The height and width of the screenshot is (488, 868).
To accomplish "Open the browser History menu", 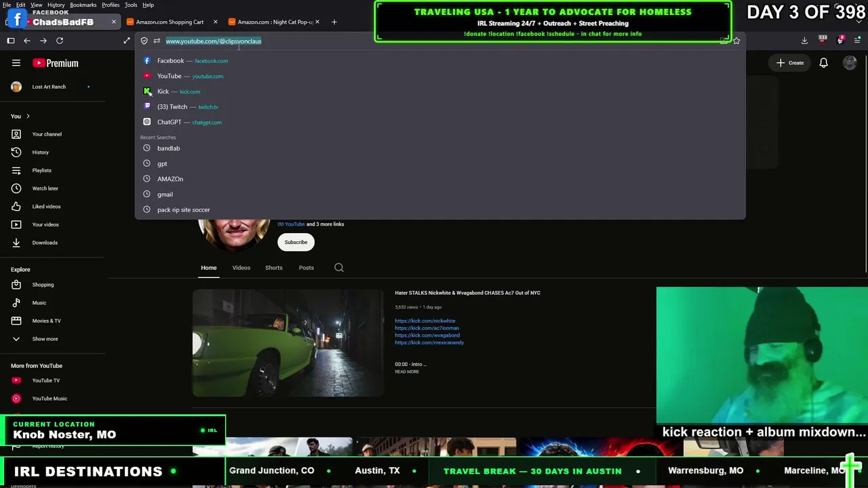I will pyautogui.click(x=56, y=5).
